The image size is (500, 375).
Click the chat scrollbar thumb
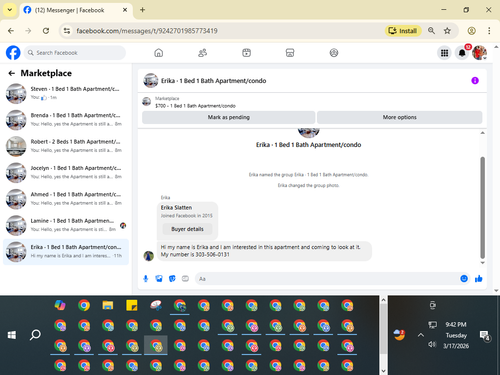[x=482, y=207]
